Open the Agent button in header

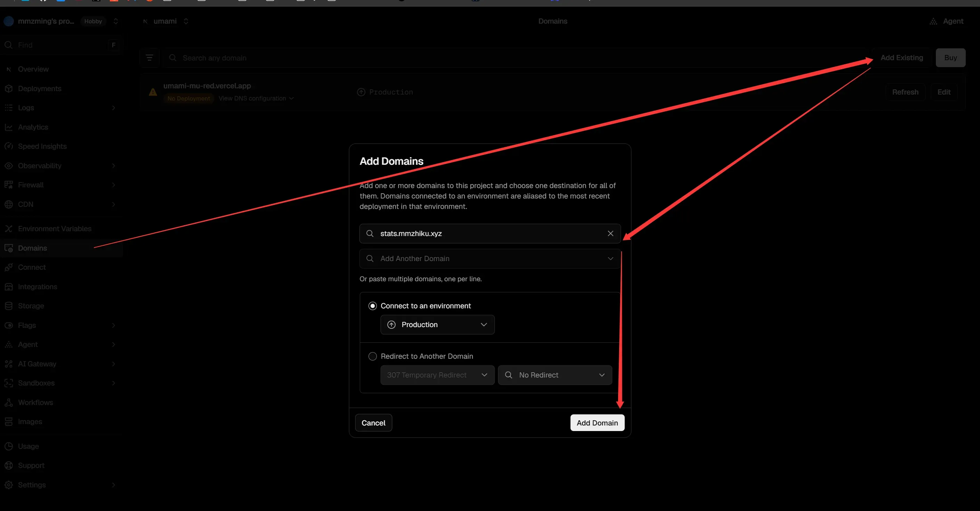pyautogui.click(x=947, y=21)
